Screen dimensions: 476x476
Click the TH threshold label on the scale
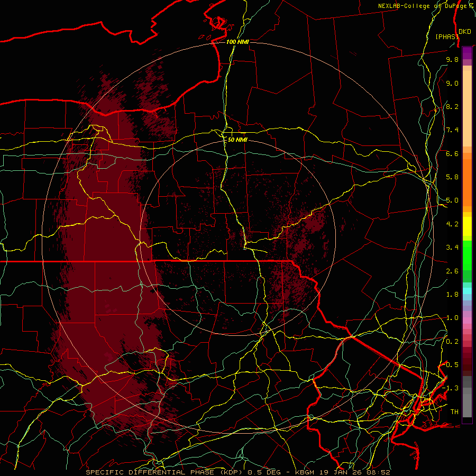point(454,412)
